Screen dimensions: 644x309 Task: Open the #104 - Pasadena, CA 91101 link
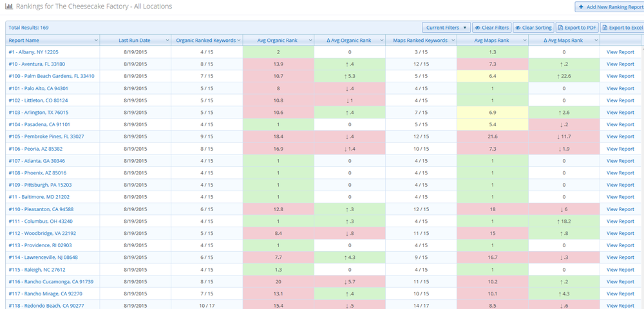coord(38,124)
